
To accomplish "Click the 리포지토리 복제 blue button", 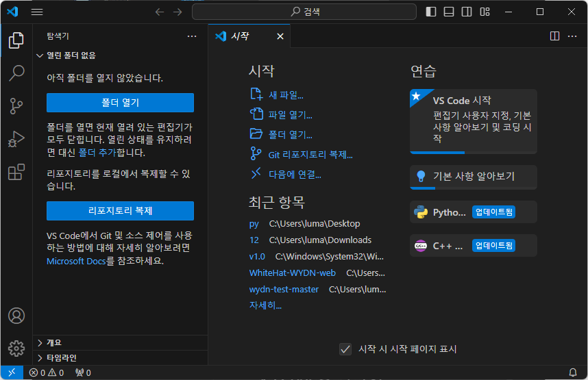I will [120, 211].
